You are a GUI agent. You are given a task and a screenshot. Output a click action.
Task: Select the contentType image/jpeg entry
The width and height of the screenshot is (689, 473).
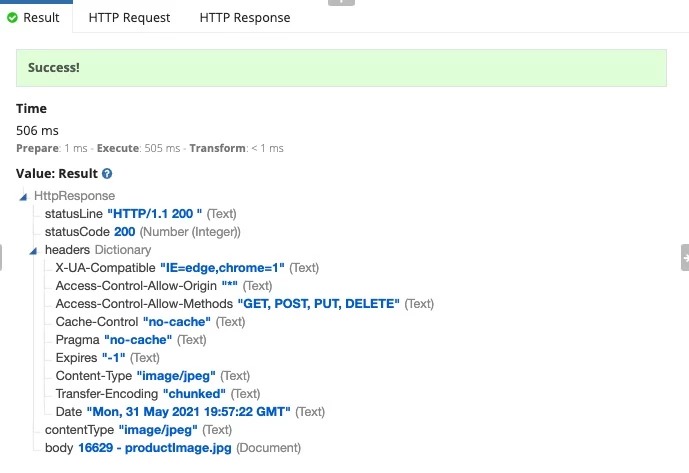[x=138, y=430]
